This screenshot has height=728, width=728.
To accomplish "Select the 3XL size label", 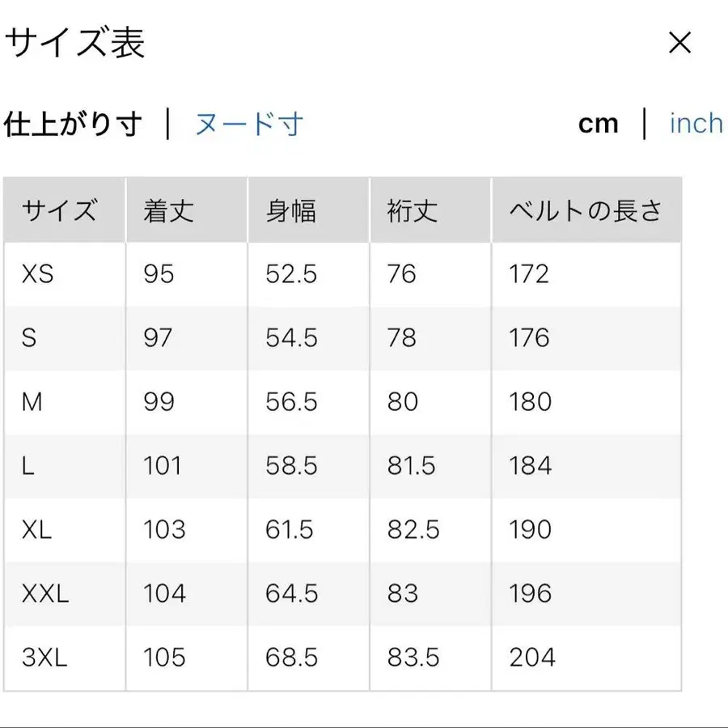I will pyautogui.click(x=41, y=658).
